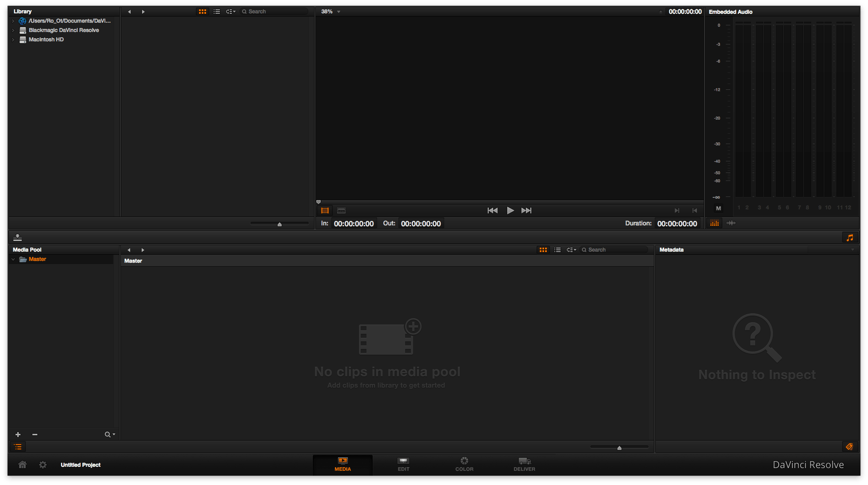The width and height of the screenshot is (868, 485).
Task: Collapse the Master bin expander
Action: coord(13,259)
